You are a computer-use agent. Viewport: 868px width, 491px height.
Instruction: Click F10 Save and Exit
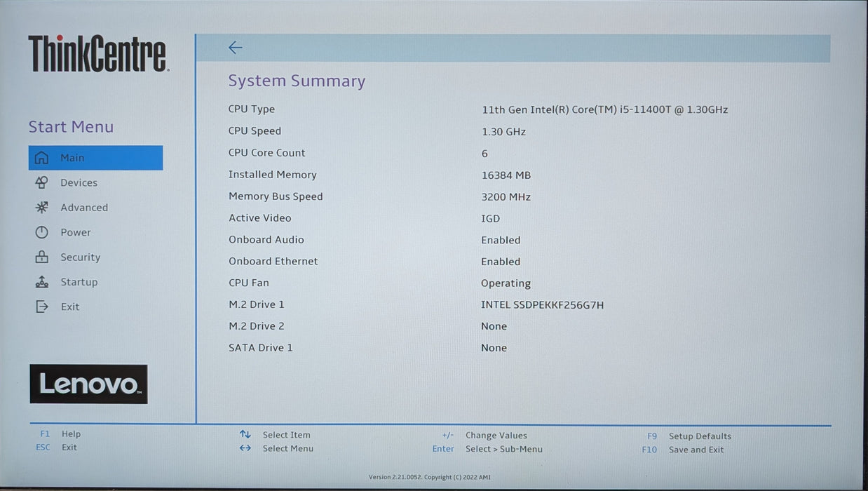click(683, 450)
